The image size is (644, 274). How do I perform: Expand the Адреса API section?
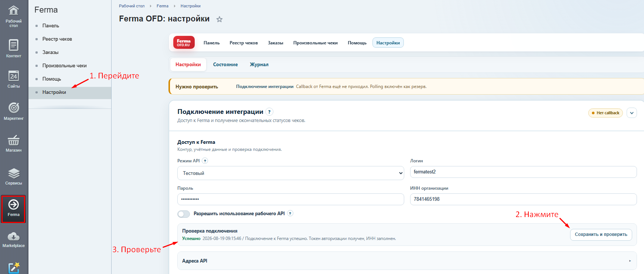coord(407,261)
